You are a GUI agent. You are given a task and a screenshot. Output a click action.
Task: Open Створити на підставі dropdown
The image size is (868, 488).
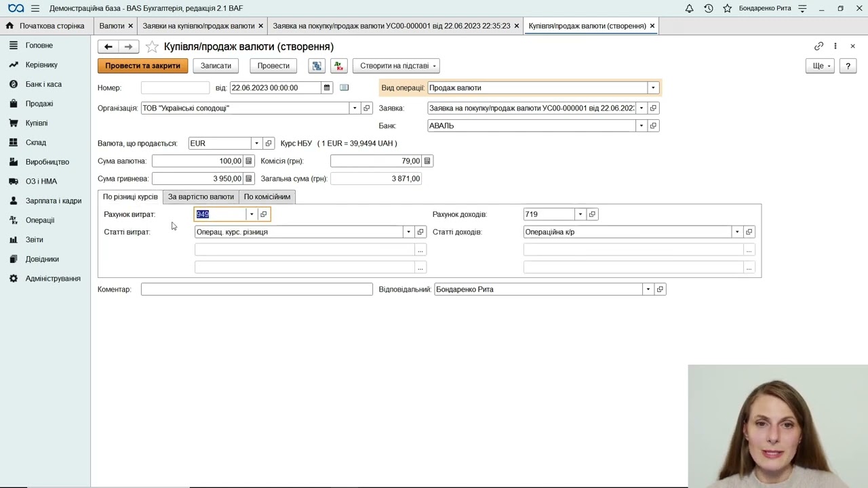pyautogui.click(x=396, y=66)
